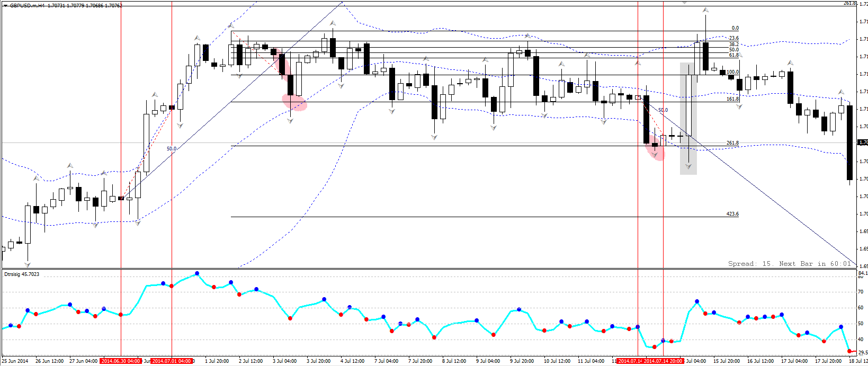Open the chart title dropdown triangle beside GBPUSD.m,H4
This screenshot has width=868, height=366.
tap(5, 5)
